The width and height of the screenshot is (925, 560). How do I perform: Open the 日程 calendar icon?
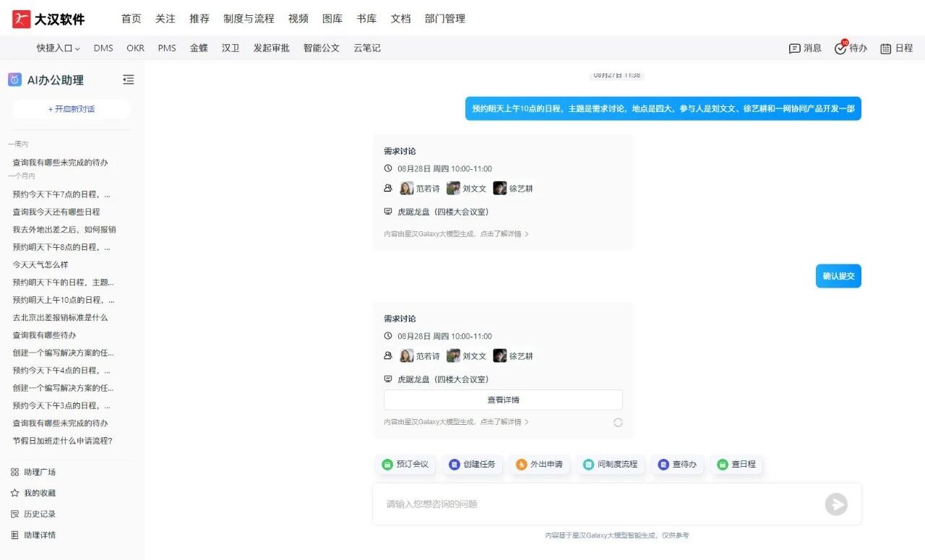click(885, 48)
